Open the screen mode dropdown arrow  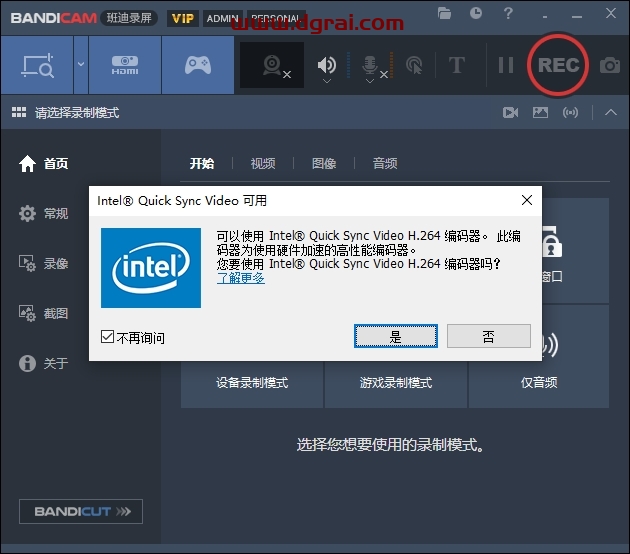81,64
